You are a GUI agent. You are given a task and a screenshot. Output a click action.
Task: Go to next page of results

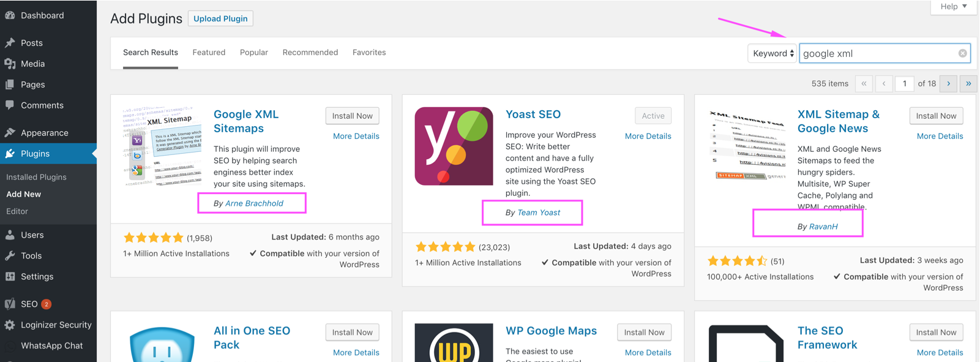[x=948, y=84]
